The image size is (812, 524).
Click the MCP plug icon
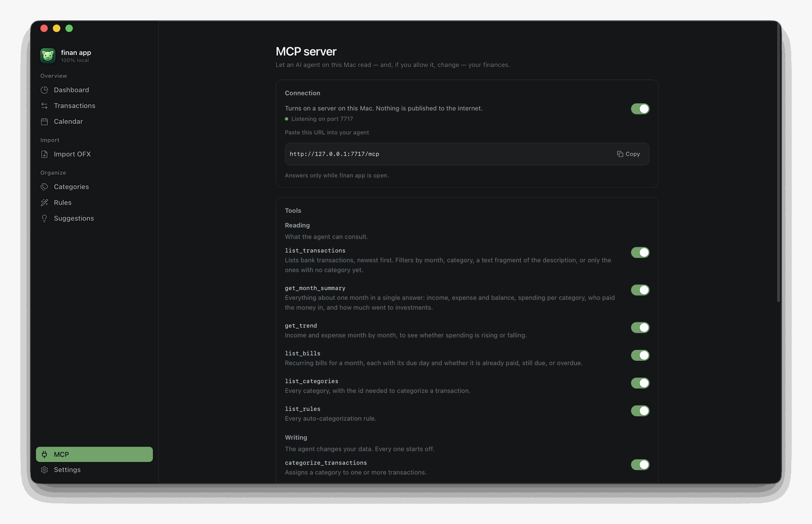[x=44, y=455]
